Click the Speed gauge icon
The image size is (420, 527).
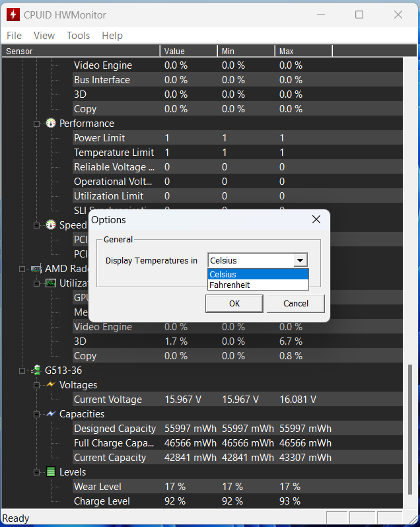point(51,225)
